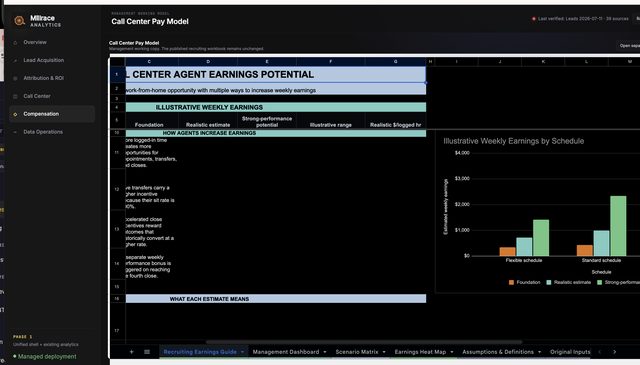Click HOW AGENTS INCREASE EARNINGS header cell
The height and width of the screenshot is (365, 640).
tap(276, 133)
